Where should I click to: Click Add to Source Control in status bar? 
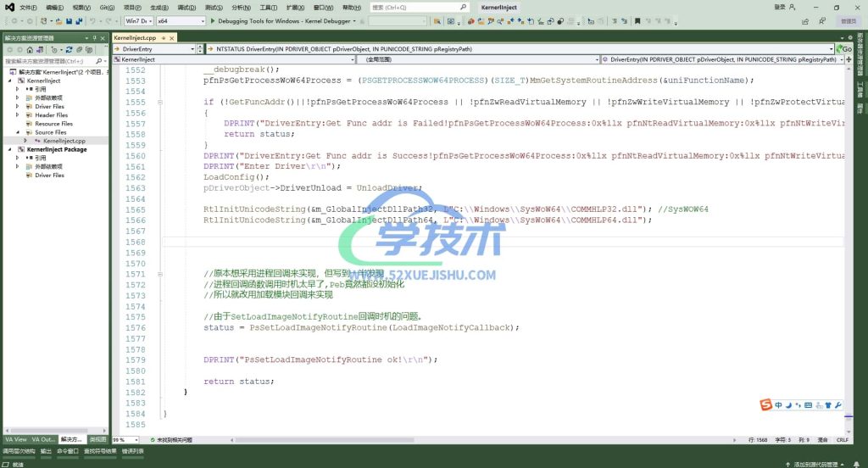point(815,464)
